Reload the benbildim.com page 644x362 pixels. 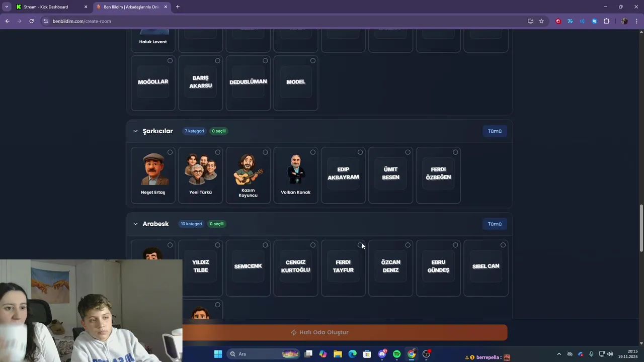point(31,21)
